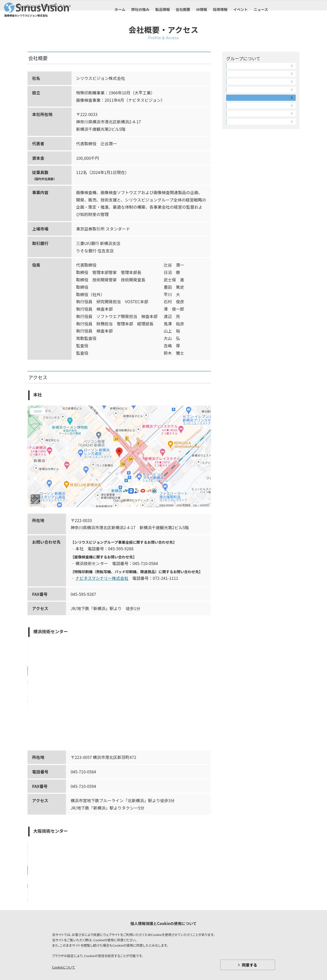Click station exit 5B marker
The image size is (327, 980).
[123, 464]
